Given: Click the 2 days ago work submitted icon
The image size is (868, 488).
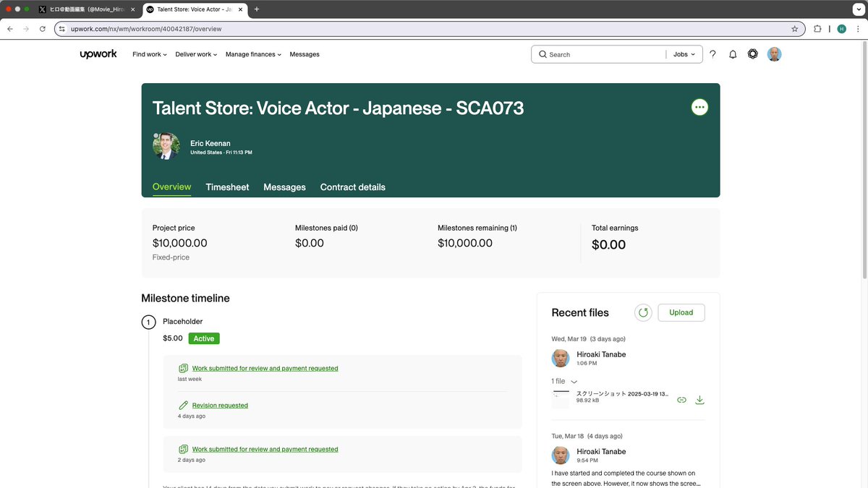Looking at the screenshot, I should point(184,449).
